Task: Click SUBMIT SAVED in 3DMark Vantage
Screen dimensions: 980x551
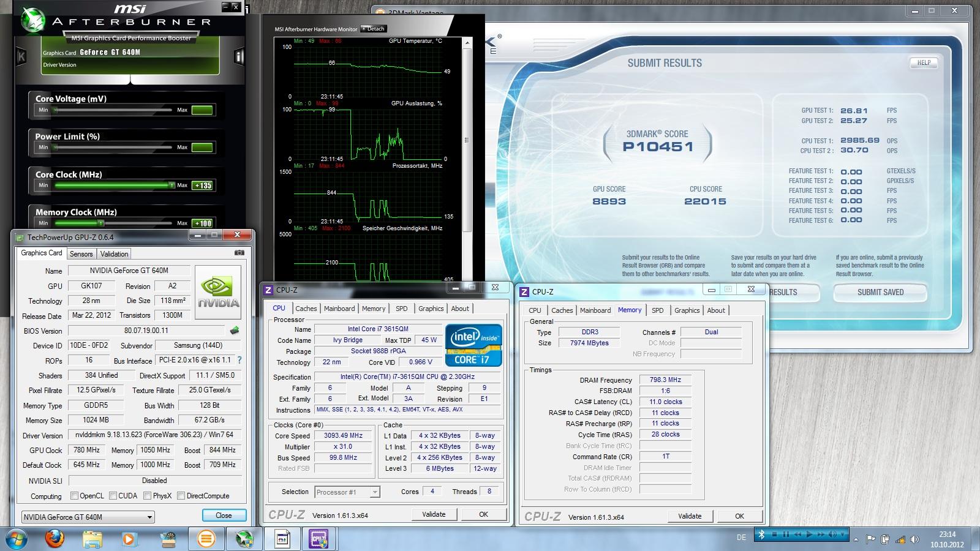Action: click(x=880, y=293)
